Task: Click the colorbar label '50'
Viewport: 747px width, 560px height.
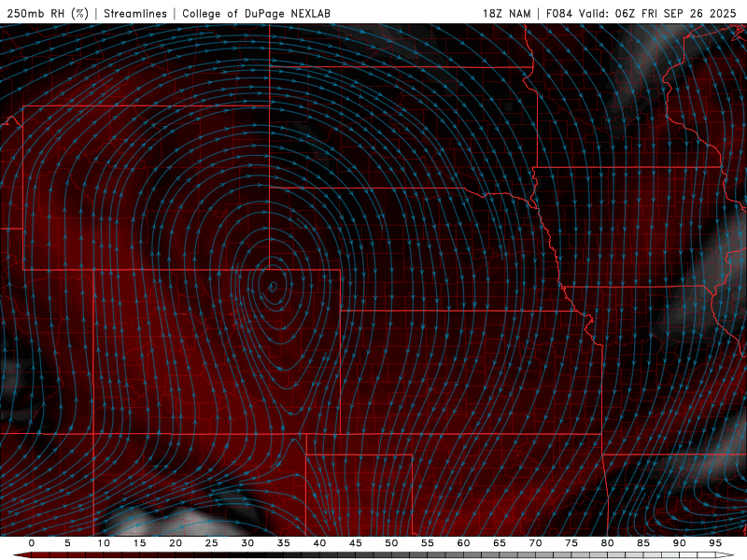Action: point(391,543)
